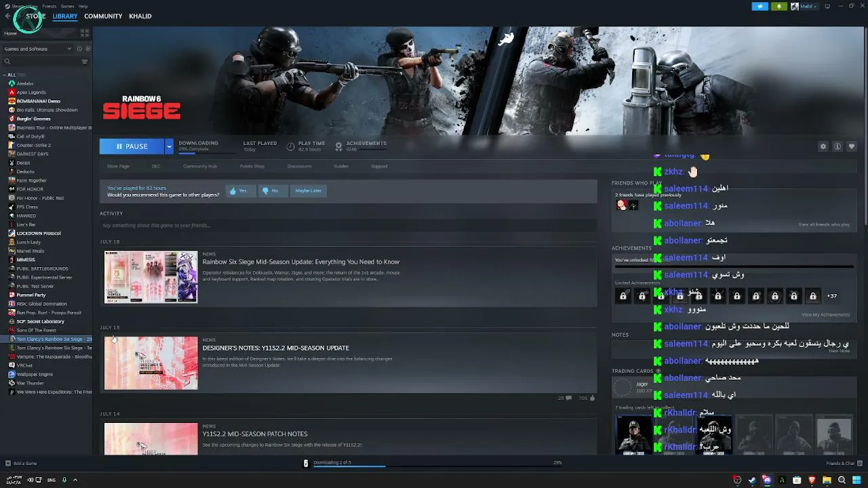Viewport: 868px width, 488px height.
Task: Click the comments icon on Designer's Notes post
Action: coord(568,398)
